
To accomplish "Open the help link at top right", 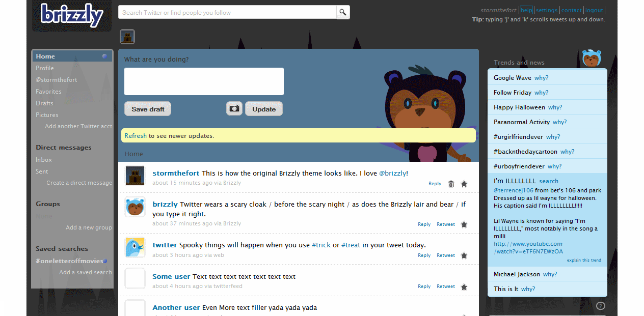I will 526,10.
